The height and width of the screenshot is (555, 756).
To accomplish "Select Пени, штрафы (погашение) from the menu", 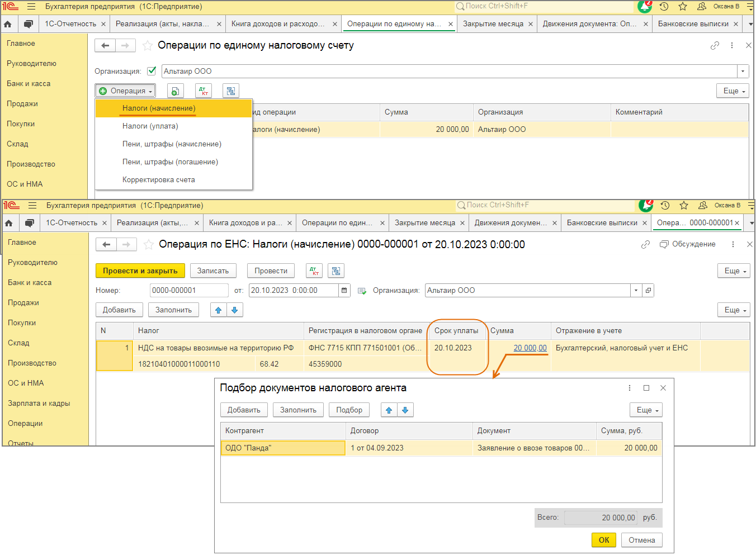I will [173, 162].
